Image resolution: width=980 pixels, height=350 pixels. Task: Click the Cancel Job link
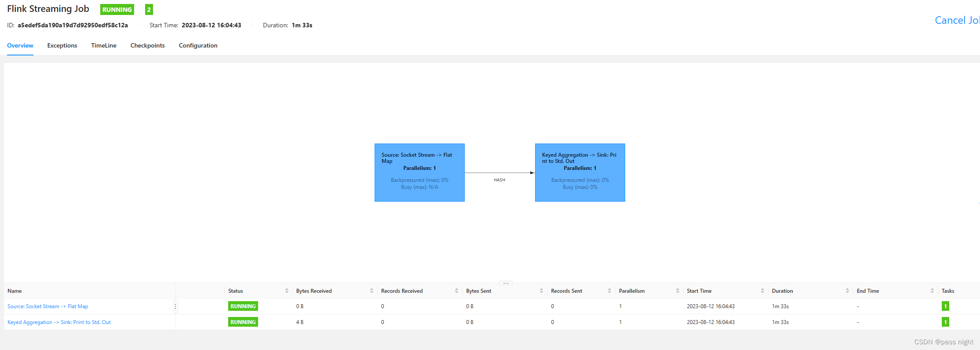957,20
